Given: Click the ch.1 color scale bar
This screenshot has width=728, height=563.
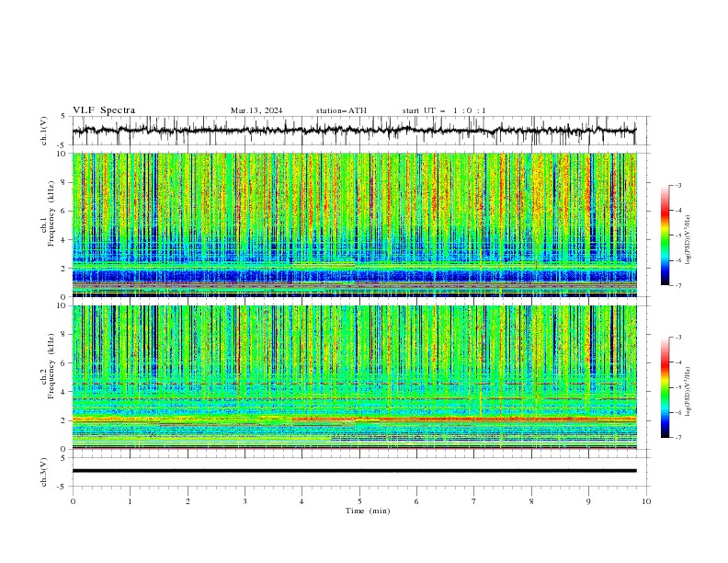Looking at the screenshot, I should 665,236.
